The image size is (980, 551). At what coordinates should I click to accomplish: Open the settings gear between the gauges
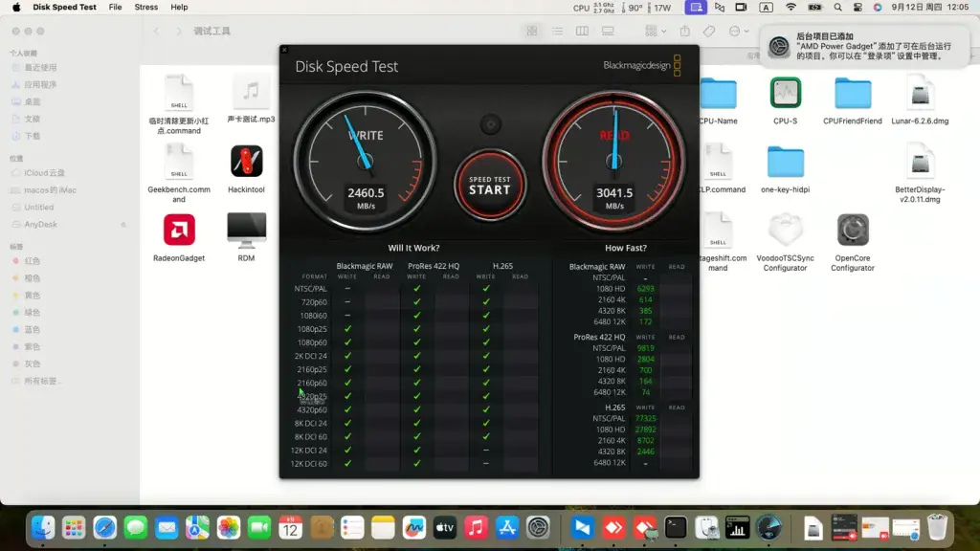click(x=491, y=124)
